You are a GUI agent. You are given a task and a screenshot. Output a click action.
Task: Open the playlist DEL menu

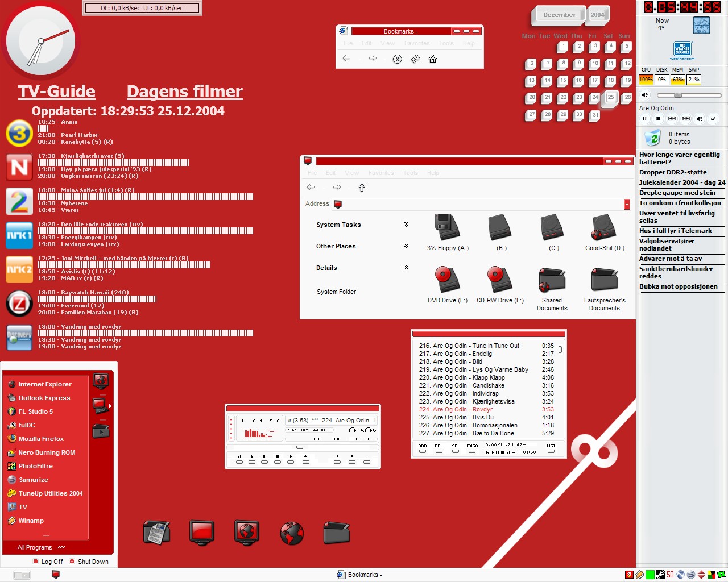click(439, 448)
